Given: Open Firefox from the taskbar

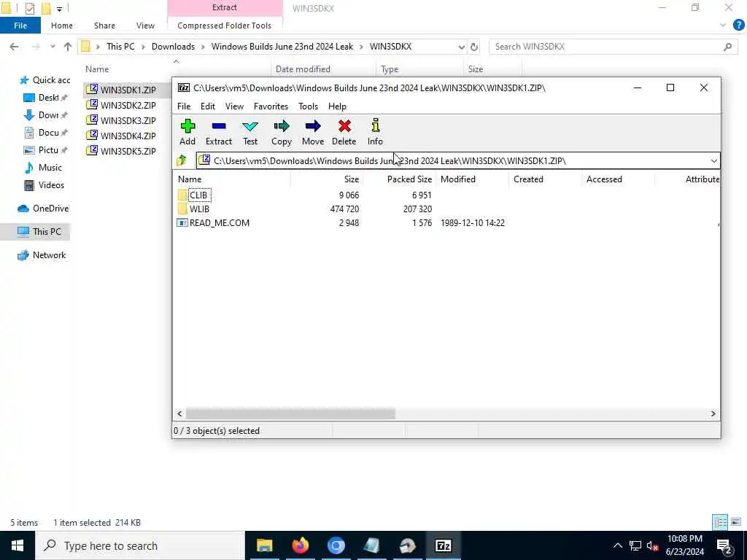Looking at the screenshot, I should point(300,545).
